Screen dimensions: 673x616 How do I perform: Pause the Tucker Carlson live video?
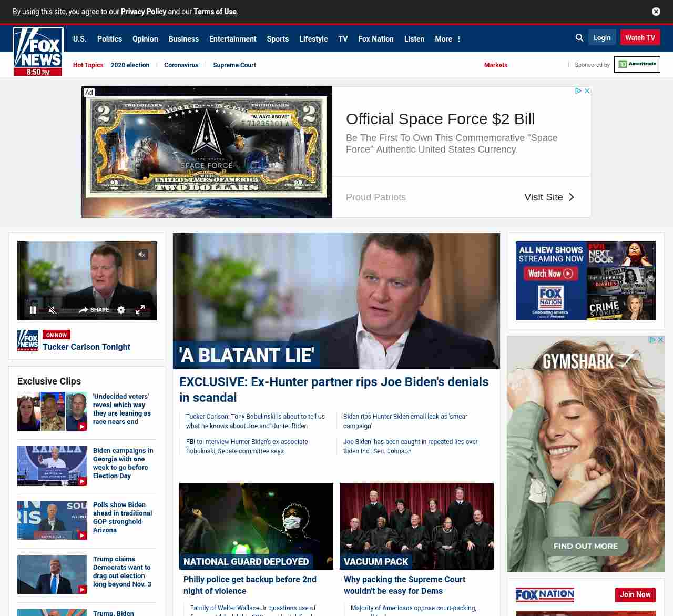(x=33, y=310)
